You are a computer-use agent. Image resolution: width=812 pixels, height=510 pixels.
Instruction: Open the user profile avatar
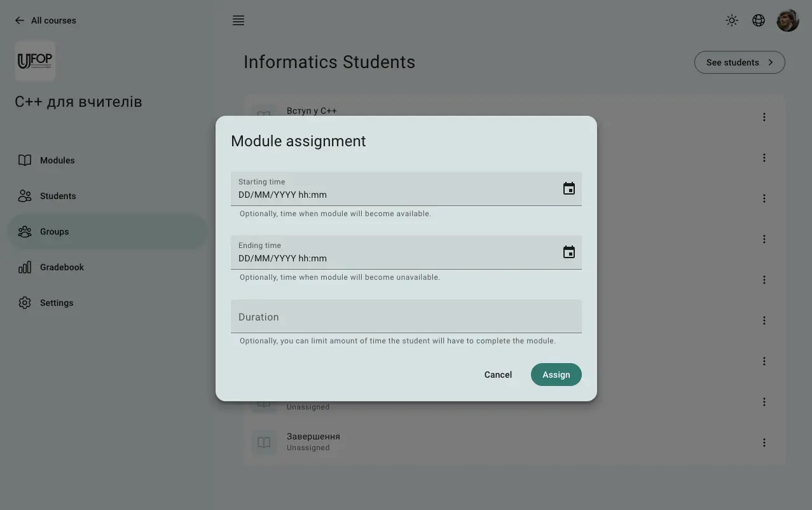[787, 20]
